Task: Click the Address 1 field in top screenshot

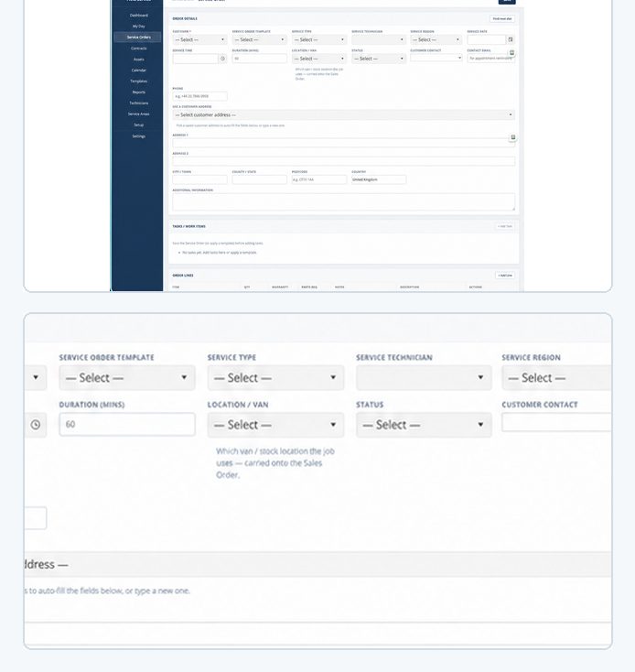Action: pos(343,143)
